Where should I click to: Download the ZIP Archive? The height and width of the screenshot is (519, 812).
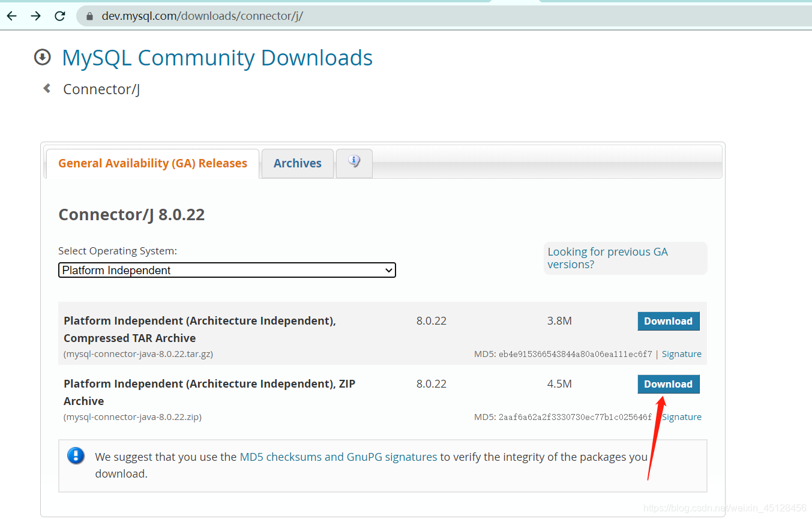[x=668, y=384]
